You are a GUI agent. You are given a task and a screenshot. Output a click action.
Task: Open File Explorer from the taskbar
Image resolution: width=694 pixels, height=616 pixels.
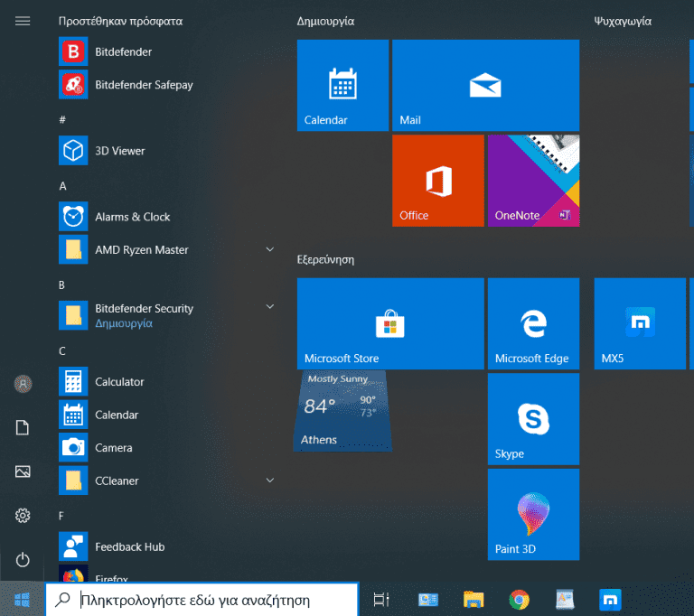tap(474, 600)
